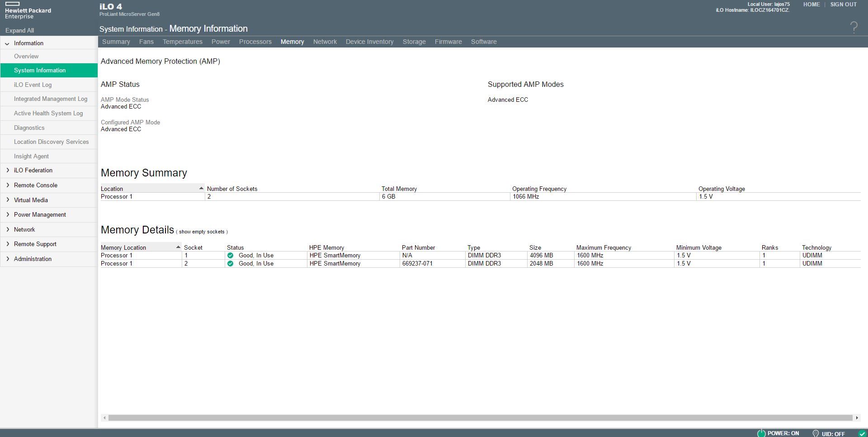
Task: Open the Processors tab
Action: (x=255, y=42)
